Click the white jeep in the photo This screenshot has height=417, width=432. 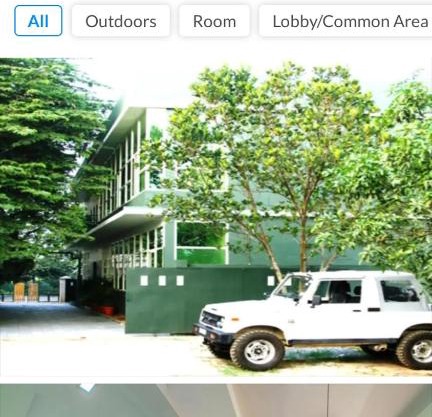click(313, 320)
